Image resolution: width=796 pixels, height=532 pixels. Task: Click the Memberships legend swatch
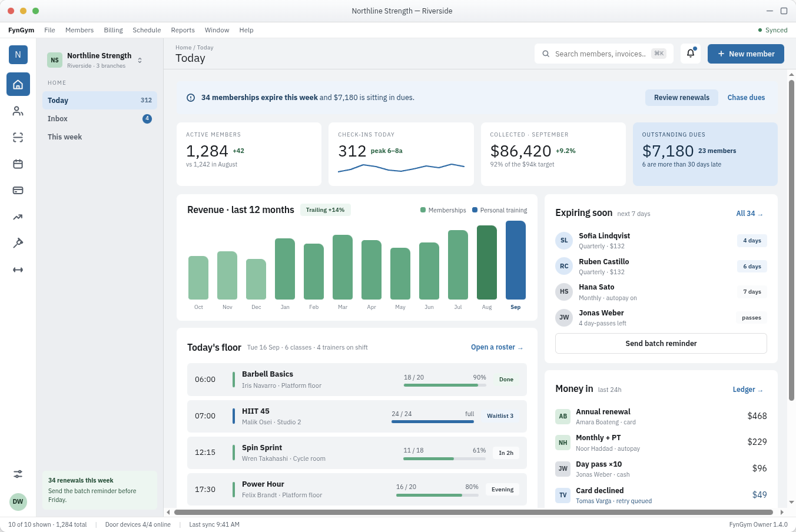coord(423,210)
